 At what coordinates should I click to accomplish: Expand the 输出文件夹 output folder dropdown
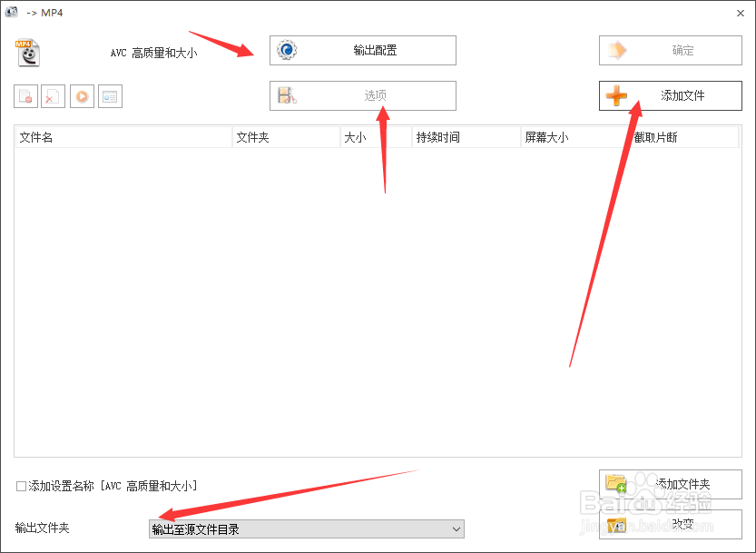coord(306,528)
